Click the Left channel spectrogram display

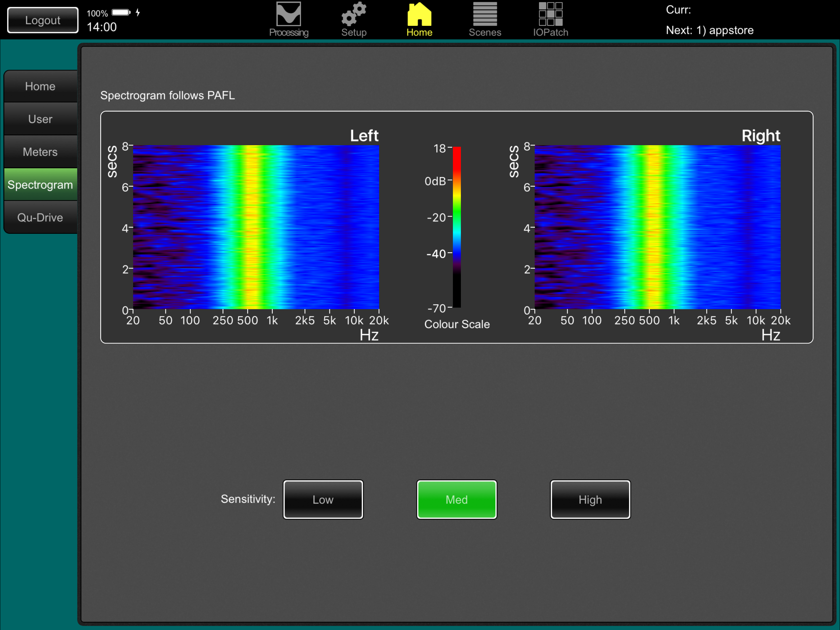coord(256,227)
